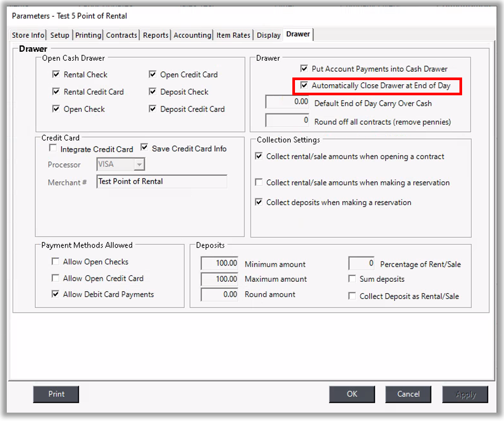Disable Automatically Close Drawer at End of Day
The height and width of the screenshot is (421, 504).
coord(304,85)
